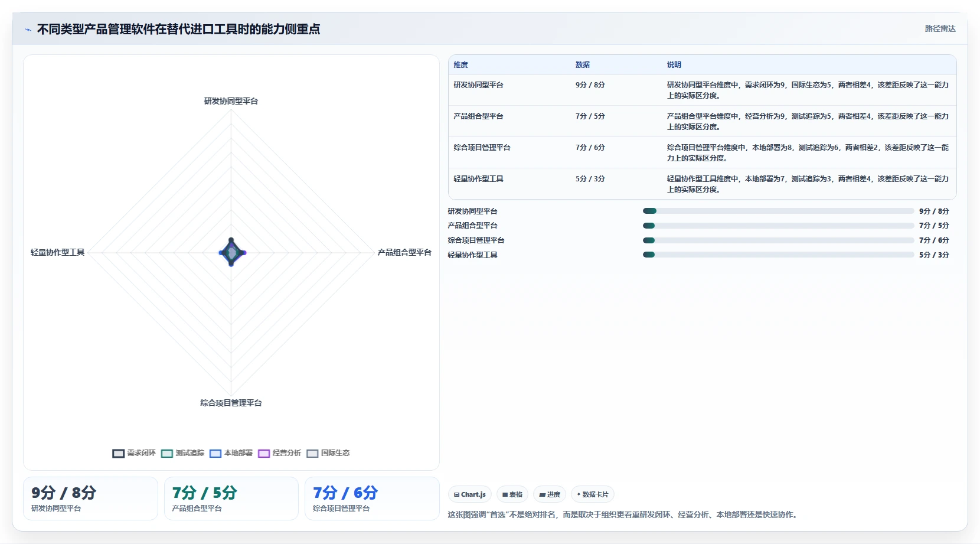Click the 轻量协作型工具 table row name
The image size is (980, 544).
point(478,179)
